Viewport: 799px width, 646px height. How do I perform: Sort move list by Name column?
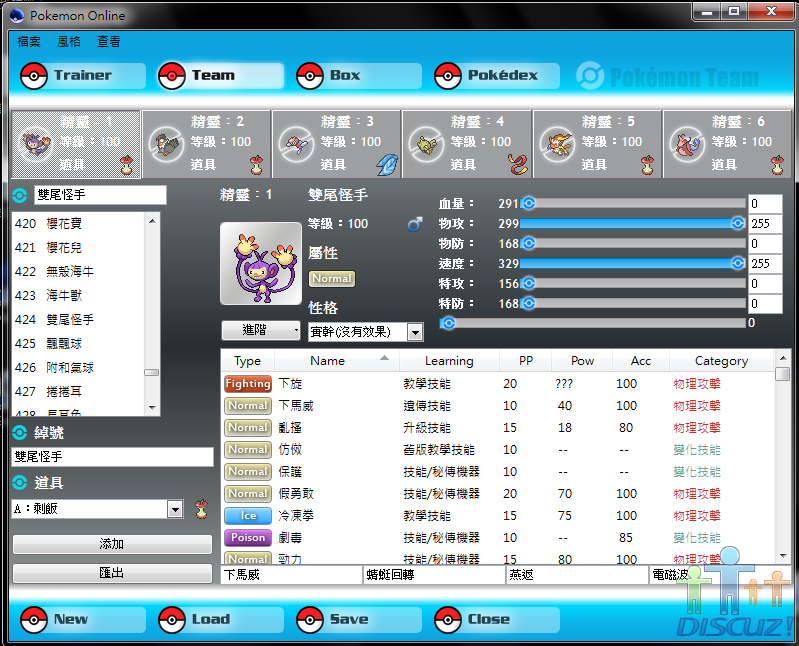(x=337, y=361)
